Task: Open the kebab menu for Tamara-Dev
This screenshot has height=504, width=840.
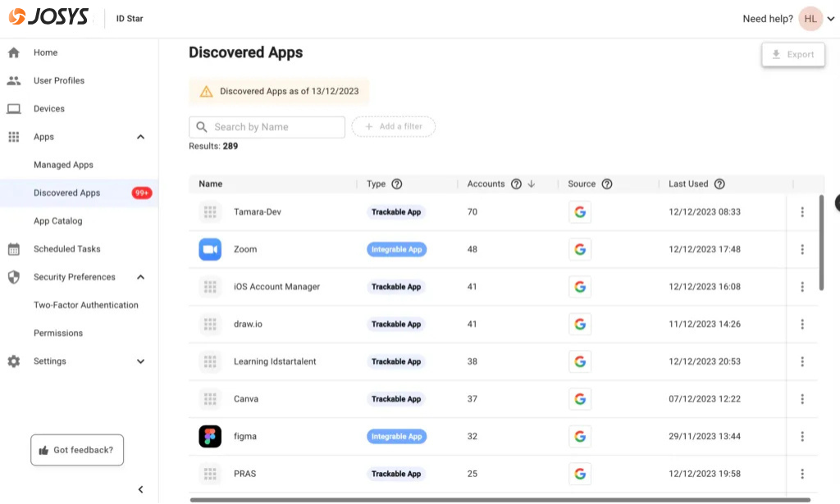Action: coord(802,211)
